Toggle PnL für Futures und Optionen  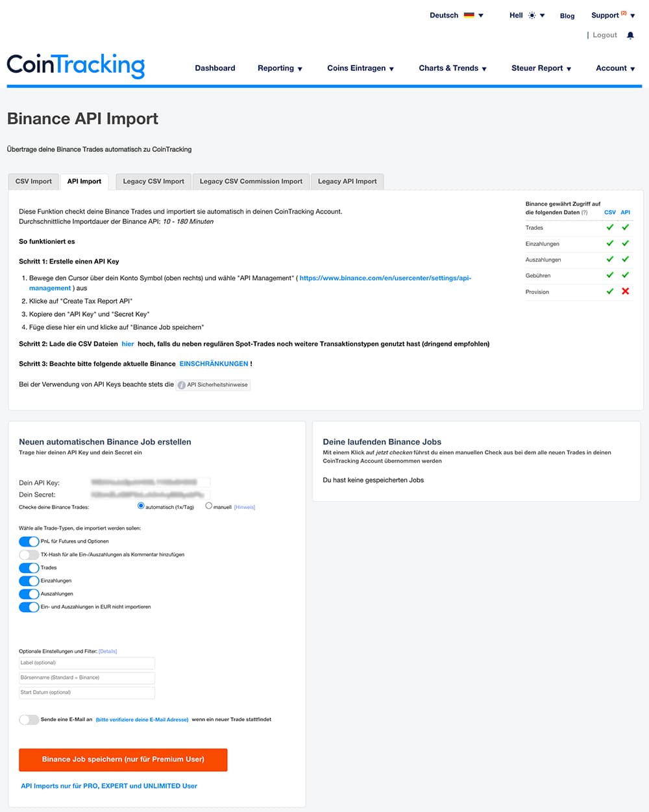tap(29, 541)
